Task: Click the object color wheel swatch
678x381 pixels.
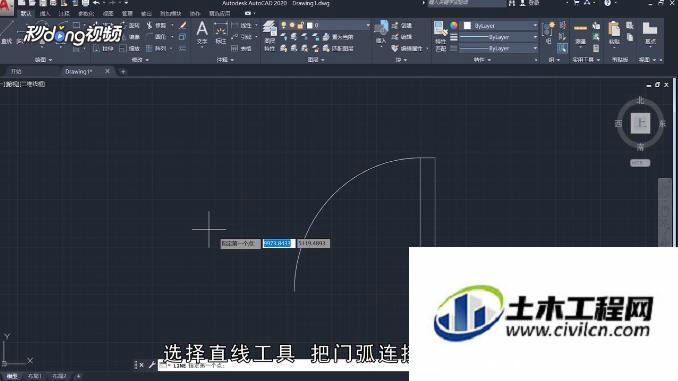Action: tap(454, 26)
